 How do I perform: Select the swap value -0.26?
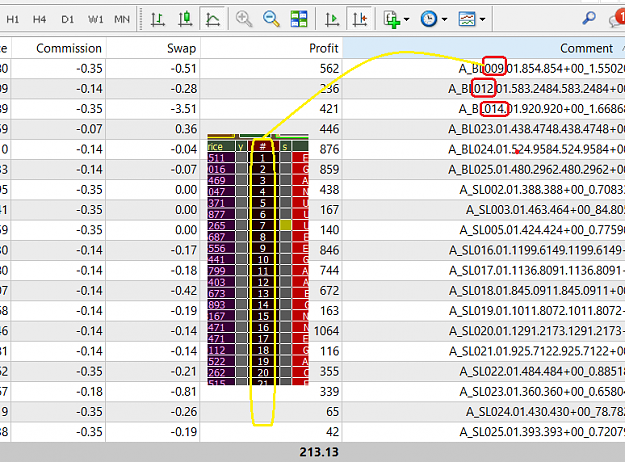click(x=184, y=412)
